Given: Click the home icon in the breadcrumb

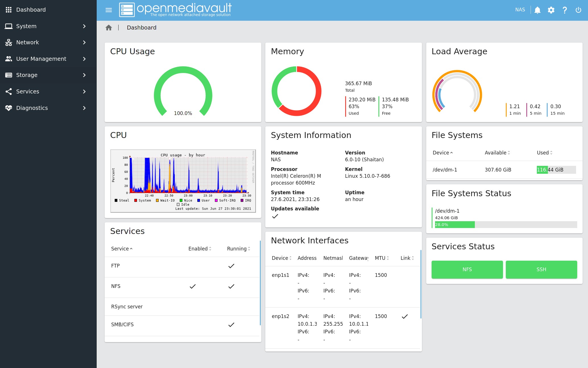Looking at the screenshot, I should (x=109, y=27).
